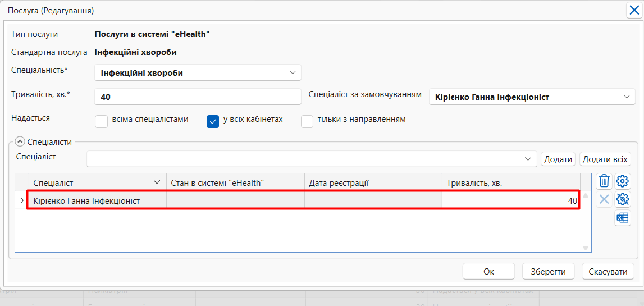
Task: Click the 'Дата реєстрації' column header
Action: [x=373, y=182]
